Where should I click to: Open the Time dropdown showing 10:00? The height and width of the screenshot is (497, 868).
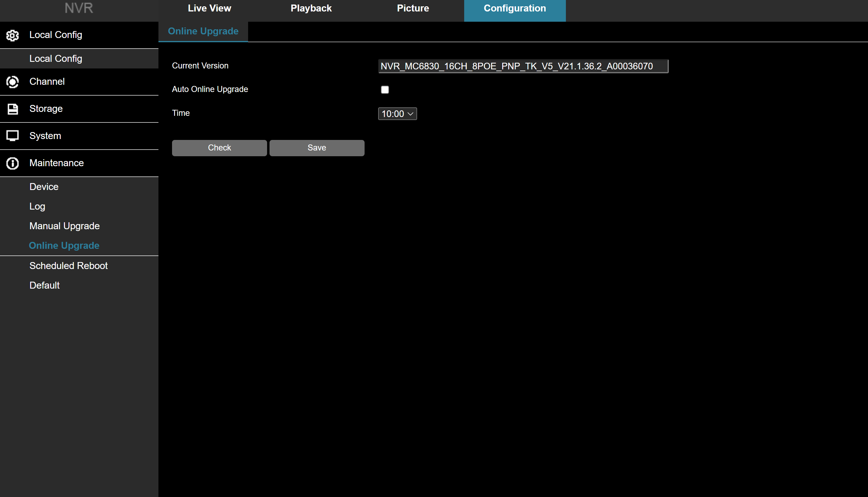pos(397,114)
